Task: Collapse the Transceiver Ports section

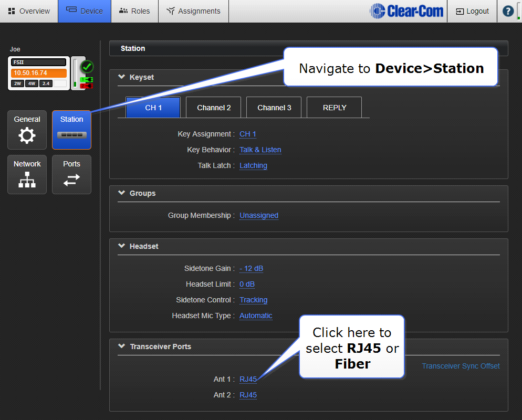Action: click(121, 346)
